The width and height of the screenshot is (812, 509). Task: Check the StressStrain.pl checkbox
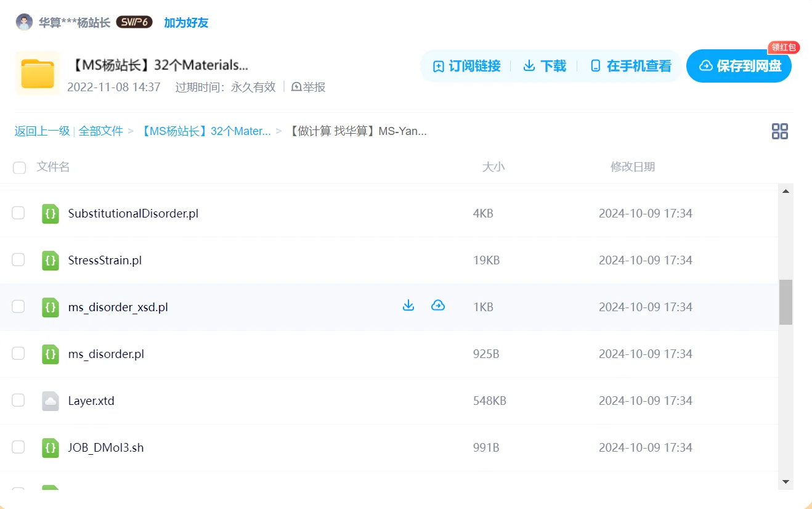tap(18, 260)
